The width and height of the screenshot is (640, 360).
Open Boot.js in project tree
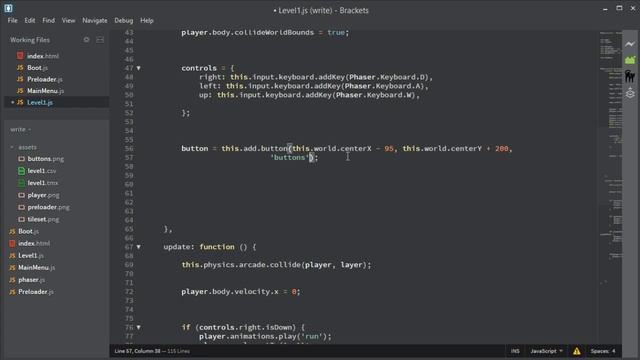(28, 231)
